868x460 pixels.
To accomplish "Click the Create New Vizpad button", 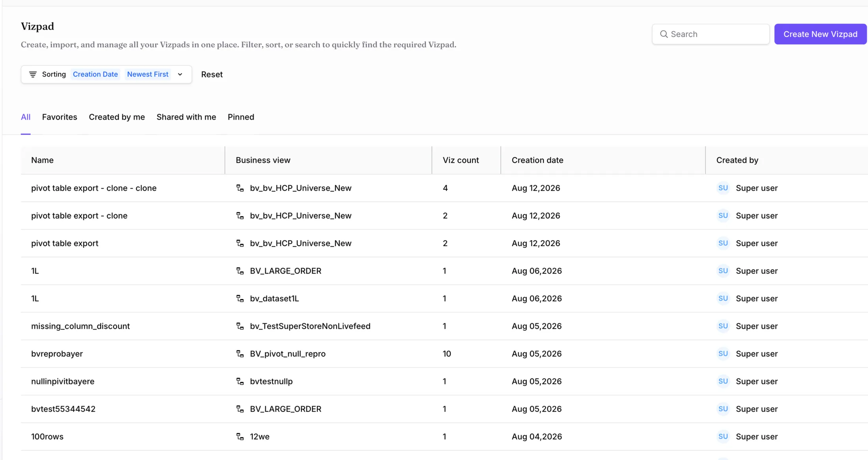I will click(x=820, y=34).
